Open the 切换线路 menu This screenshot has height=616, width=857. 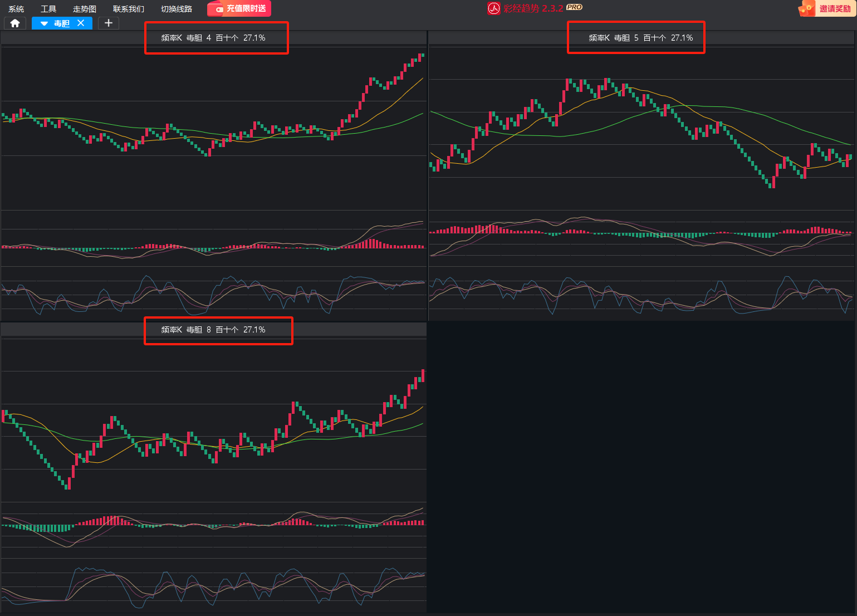coord(177,9)
